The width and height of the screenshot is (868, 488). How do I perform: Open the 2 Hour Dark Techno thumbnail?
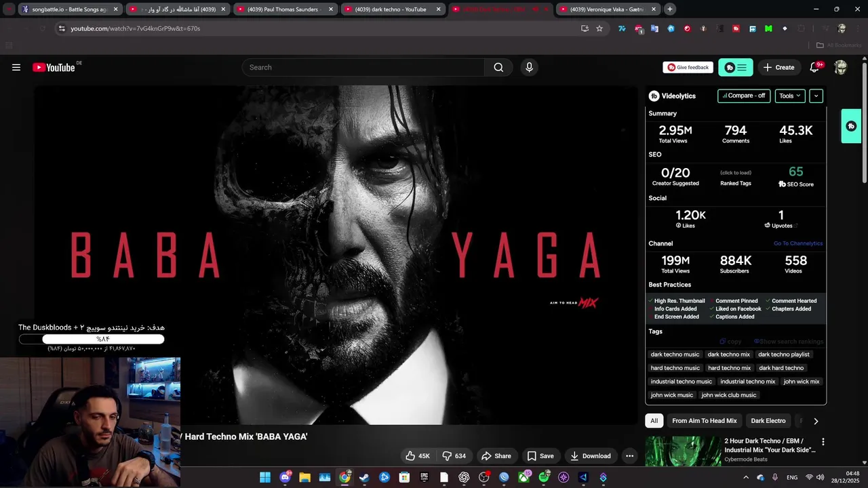click(x=683, y=451)
